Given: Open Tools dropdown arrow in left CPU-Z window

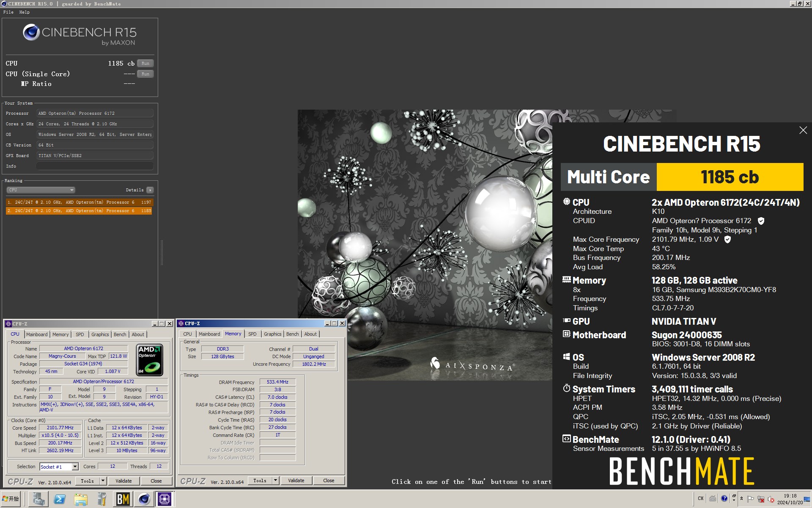Looking at the screenshot, I should (103, 481).
